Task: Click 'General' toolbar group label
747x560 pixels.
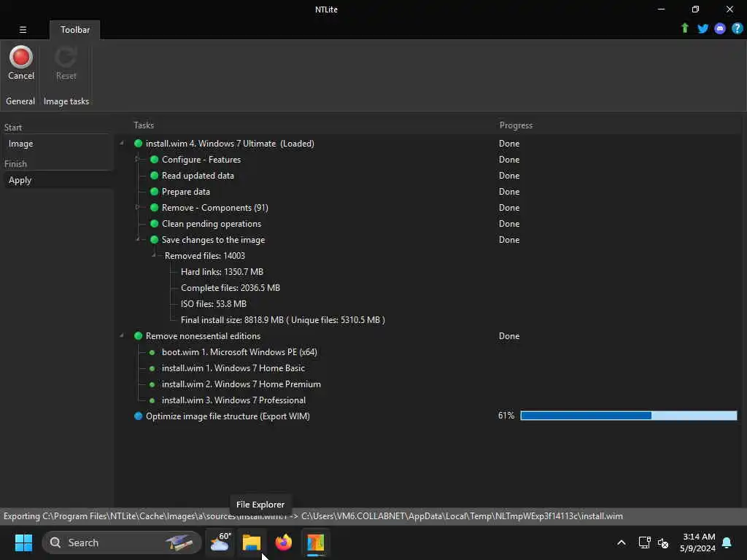Action: tap(20, 101)
